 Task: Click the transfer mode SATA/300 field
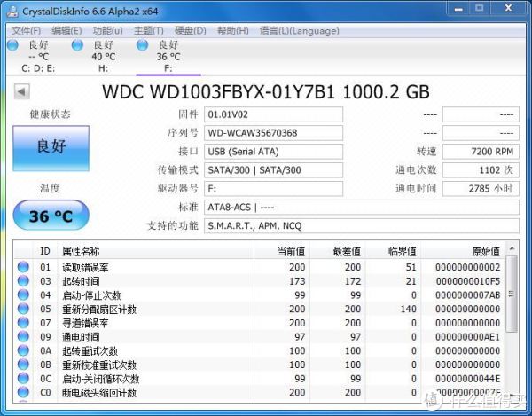pyautogui.click(x=273, y=170)
